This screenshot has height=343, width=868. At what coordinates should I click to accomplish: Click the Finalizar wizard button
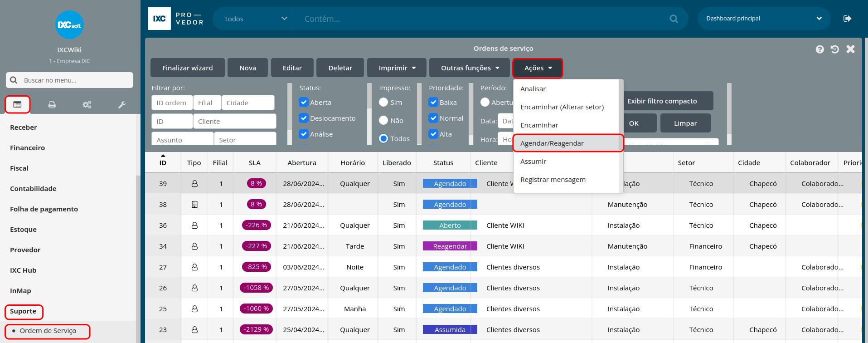click(x=188, y=68)
